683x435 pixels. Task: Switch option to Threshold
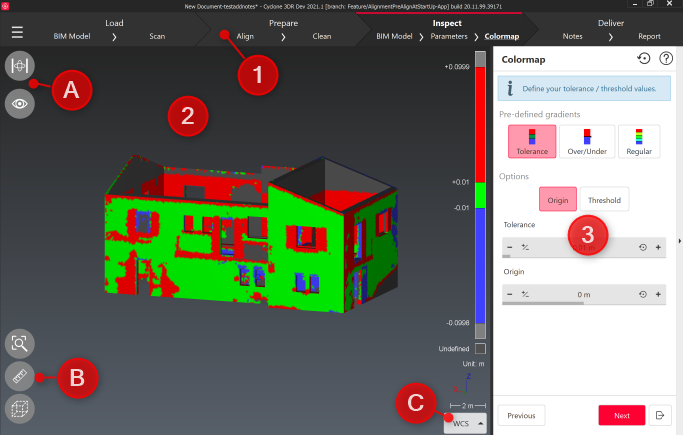(604, 200)
